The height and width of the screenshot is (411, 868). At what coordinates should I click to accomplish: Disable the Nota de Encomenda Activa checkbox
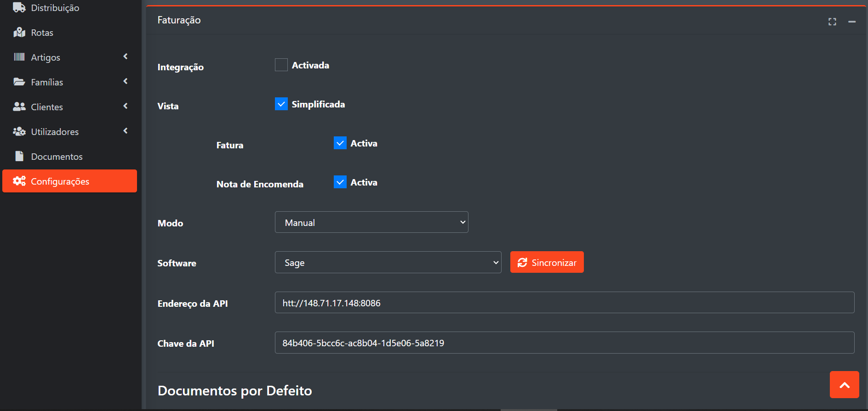coord(340,182)
